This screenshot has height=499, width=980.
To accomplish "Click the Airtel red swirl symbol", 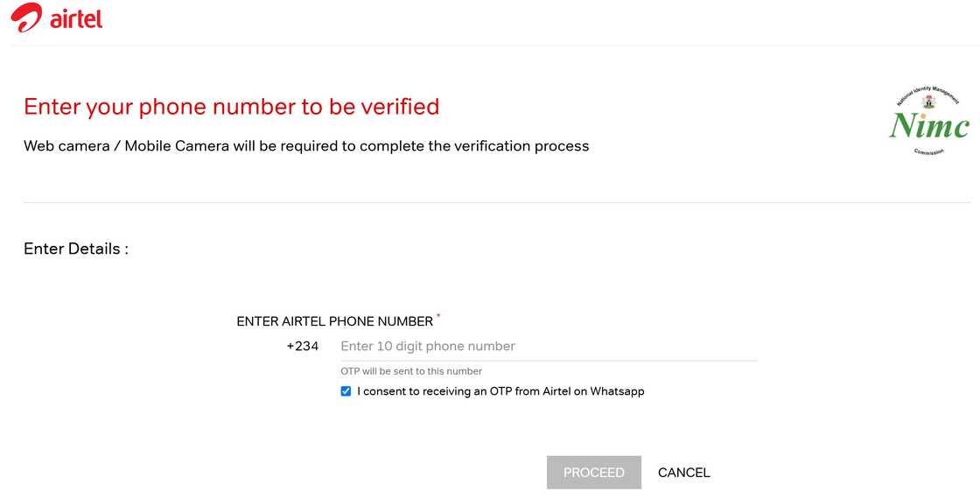I will pyautogui.click(x=25, y=18).
